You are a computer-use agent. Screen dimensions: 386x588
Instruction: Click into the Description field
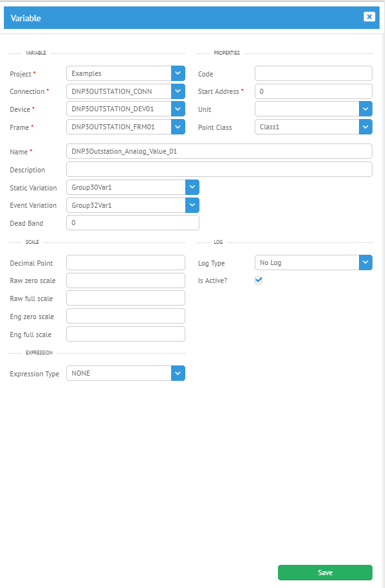[x=219, y=169]
